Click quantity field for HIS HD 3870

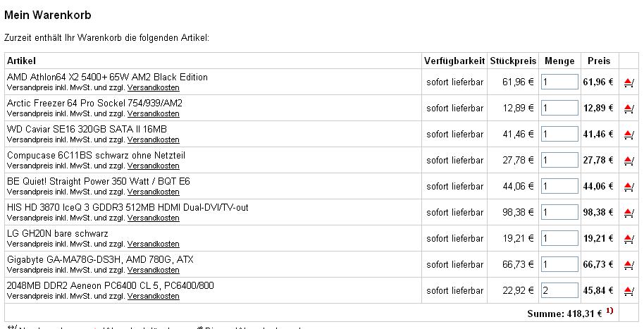pos(559,212)
